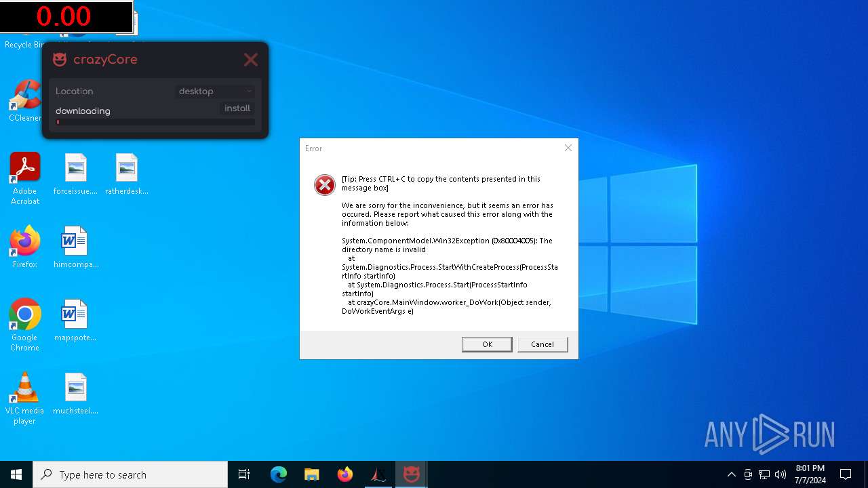Click the crazyCore devil logo icon

[x=60, y=59]
